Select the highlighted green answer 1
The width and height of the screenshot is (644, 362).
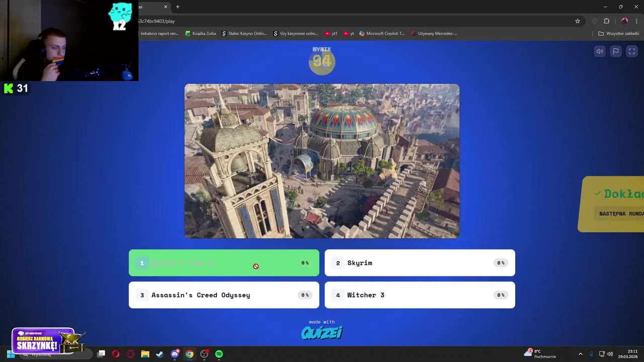224,263
